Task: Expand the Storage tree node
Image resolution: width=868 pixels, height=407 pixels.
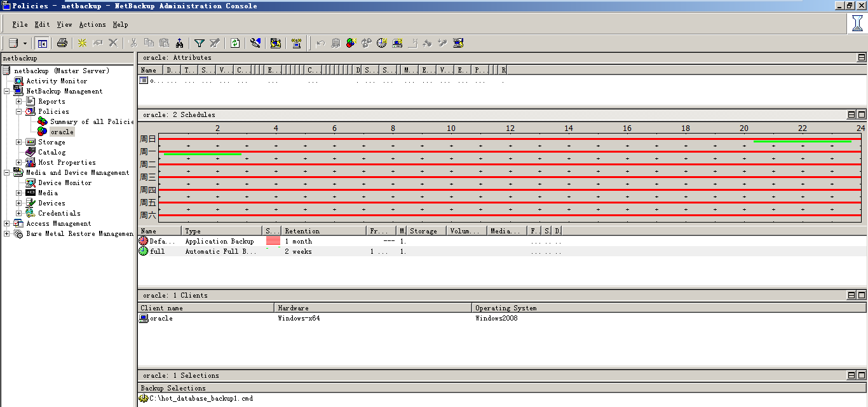Action: click(x=19, y=142)
